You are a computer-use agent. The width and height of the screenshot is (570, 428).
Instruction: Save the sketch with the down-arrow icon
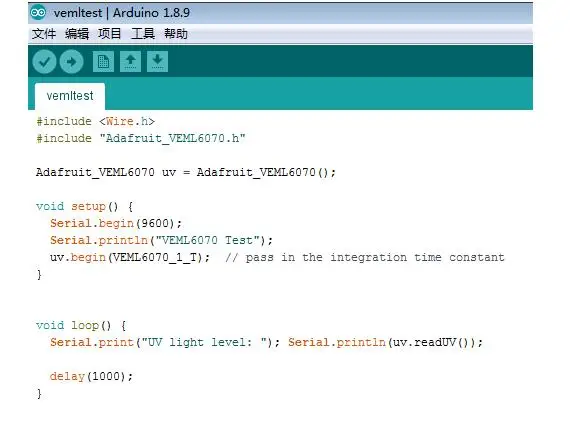[157, 61]
